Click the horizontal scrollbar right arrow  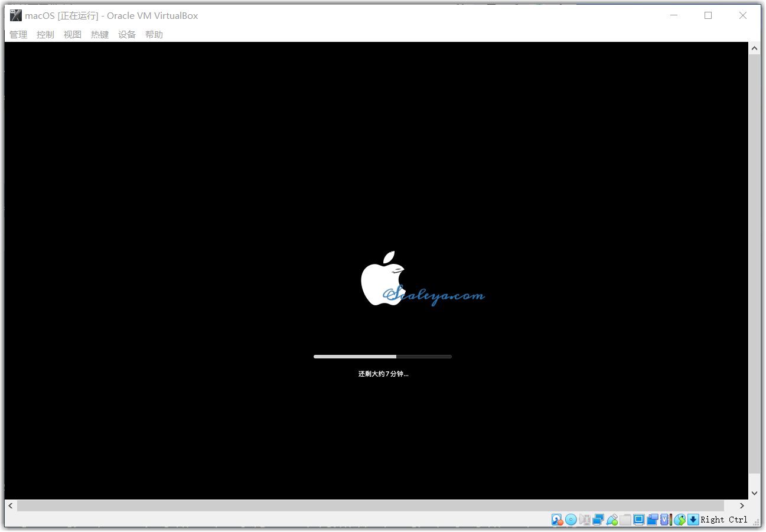[x=742, y=505]
